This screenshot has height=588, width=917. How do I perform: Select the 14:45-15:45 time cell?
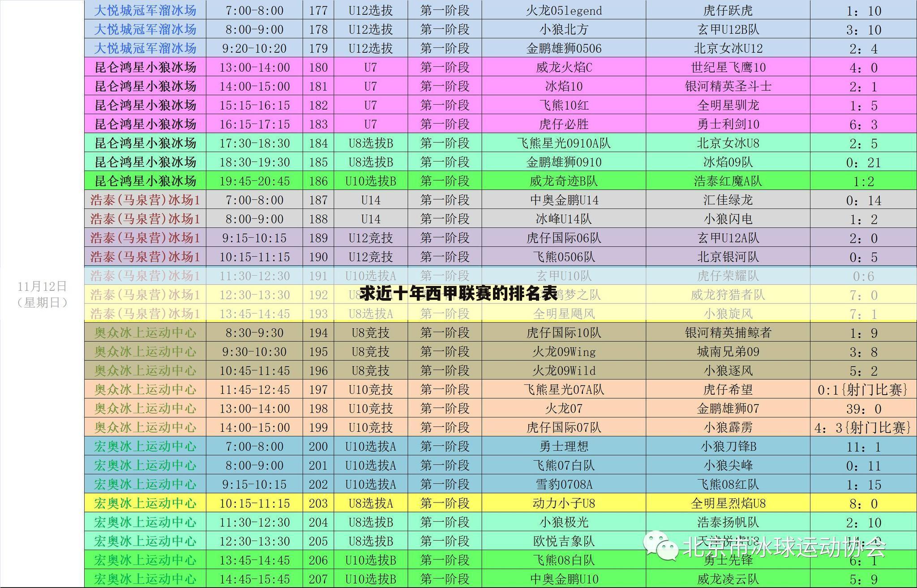254,579
